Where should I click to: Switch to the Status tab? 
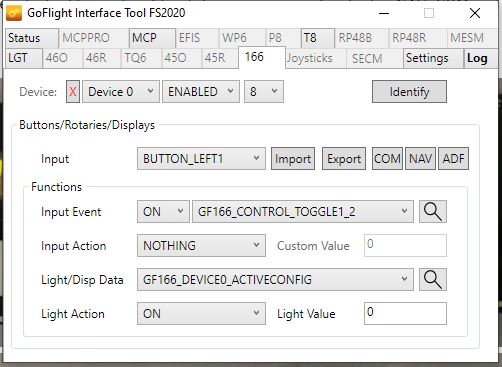coord(32,38)
